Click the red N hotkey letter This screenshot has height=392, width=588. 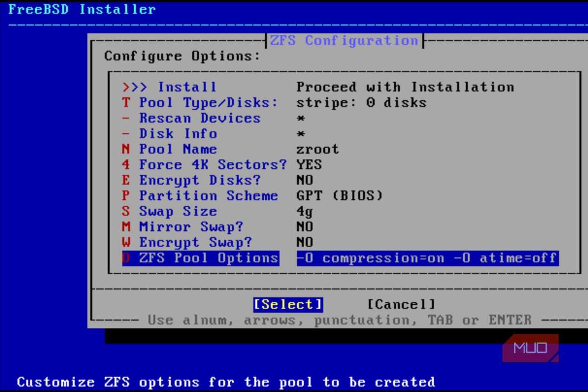[126, 149]
